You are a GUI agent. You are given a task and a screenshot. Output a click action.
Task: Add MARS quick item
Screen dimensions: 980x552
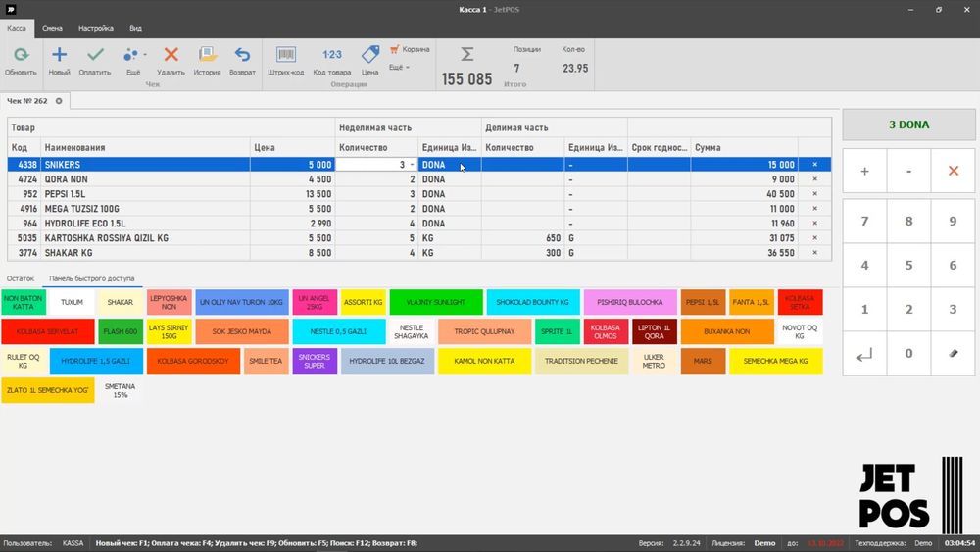[703, 362]
